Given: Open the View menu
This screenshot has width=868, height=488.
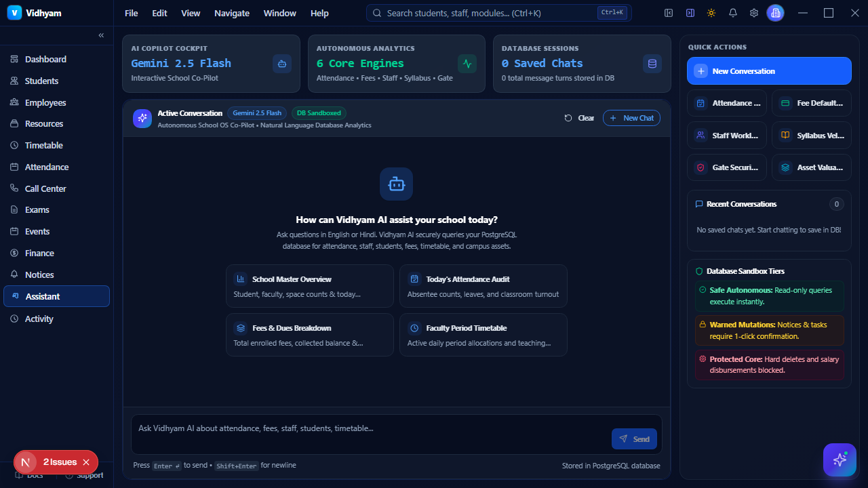Looking at the screenshot, I should pyautogui.click(x=191, y=13).
